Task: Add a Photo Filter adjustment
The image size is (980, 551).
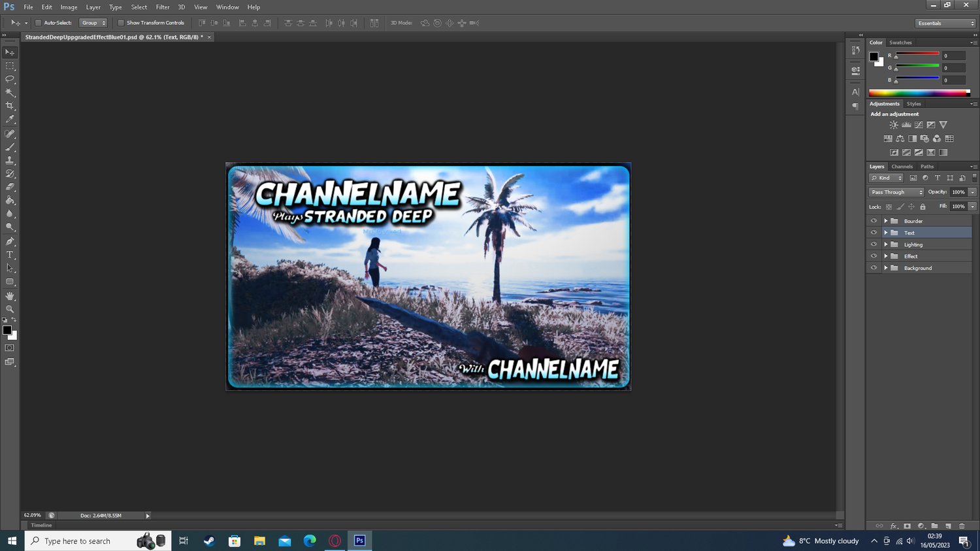Action: pyautogui.click(x=924, y=139)
